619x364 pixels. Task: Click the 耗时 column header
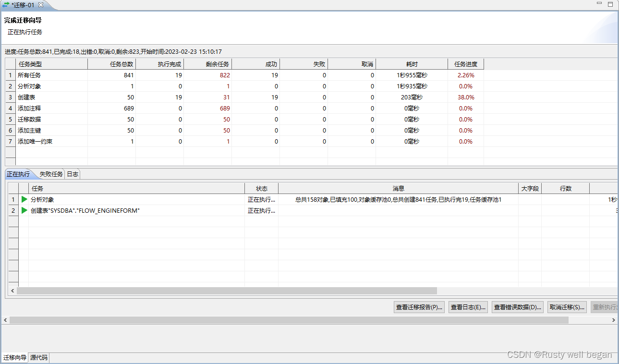point(412,64)
